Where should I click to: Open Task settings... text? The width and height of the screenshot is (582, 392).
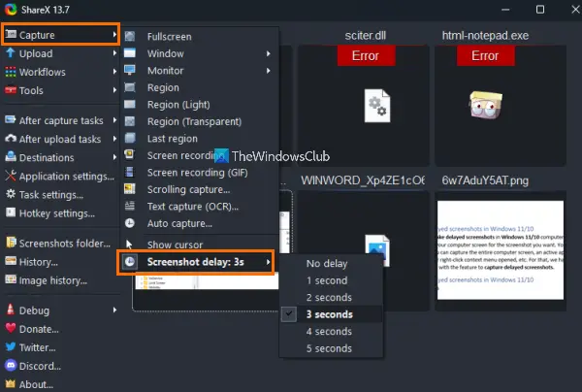tap(50, 195)
